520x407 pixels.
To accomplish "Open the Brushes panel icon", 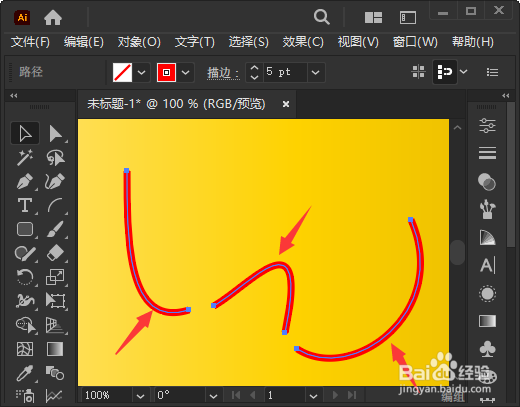I will point(487,209).
